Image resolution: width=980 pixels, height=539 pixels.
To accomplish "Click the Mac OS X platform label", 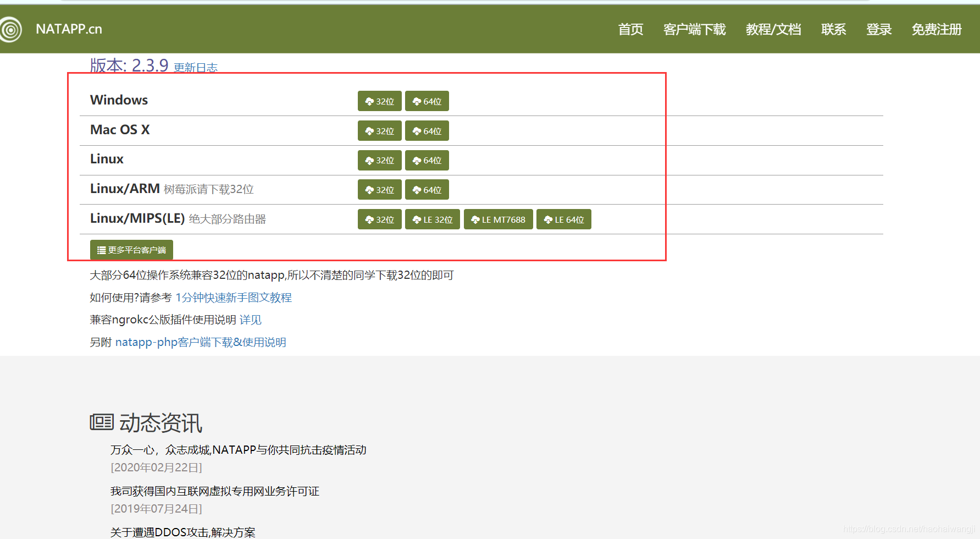I will coord(120,130).
